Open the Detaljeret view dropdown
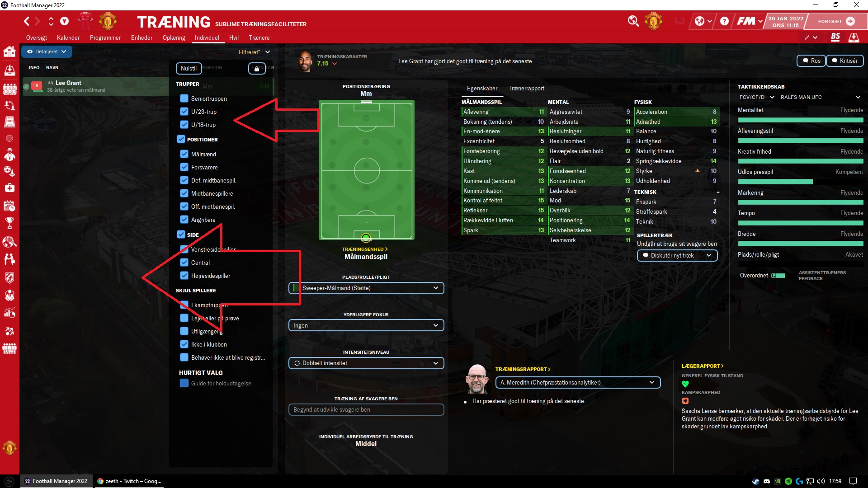The image size is (868, 488). pos(47,52)
